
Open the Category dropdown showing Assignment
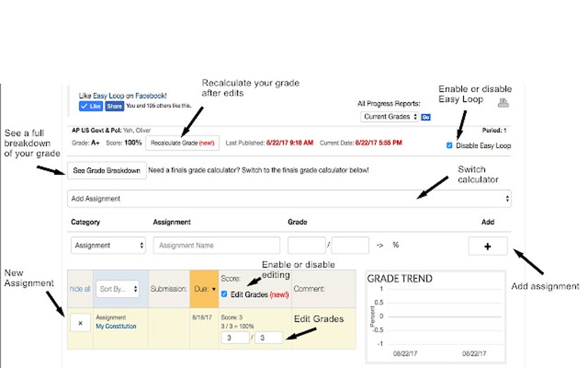(108, 245)
